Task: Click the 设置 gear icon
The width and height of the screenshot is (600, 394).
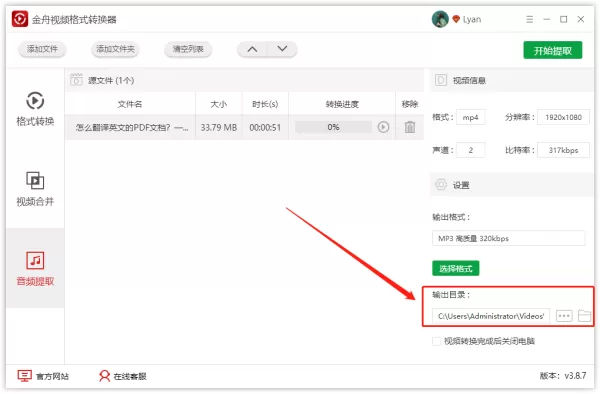Action: point(441,185)
